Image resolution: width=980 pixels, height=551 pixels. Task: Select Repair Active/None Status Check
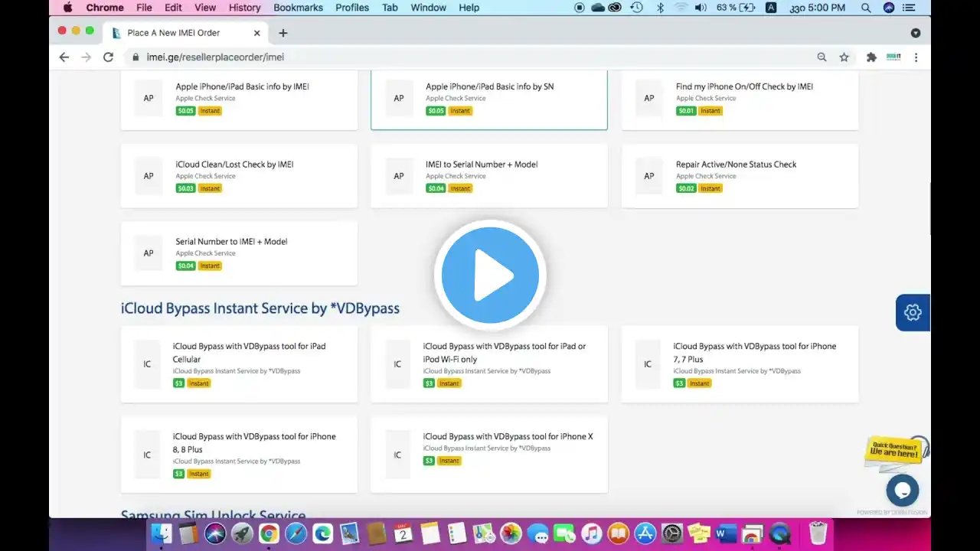[x=740, y=176]
